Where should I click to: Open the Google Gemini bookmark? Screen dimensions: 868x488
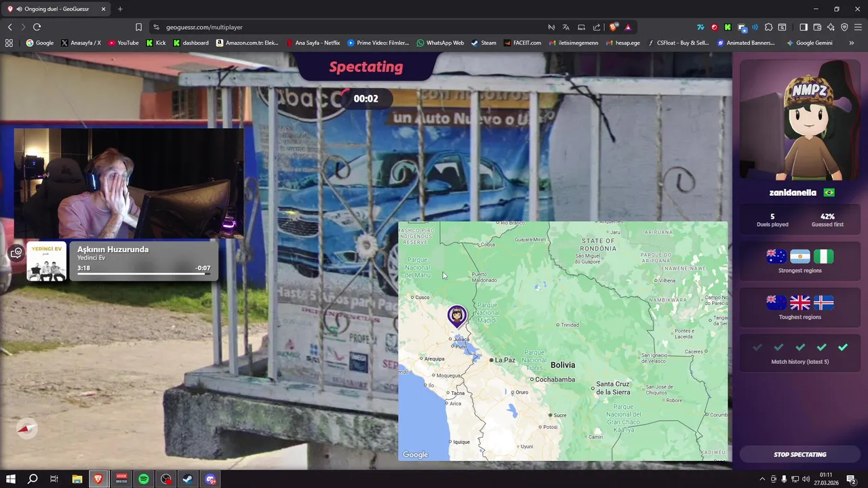point(809,43)
